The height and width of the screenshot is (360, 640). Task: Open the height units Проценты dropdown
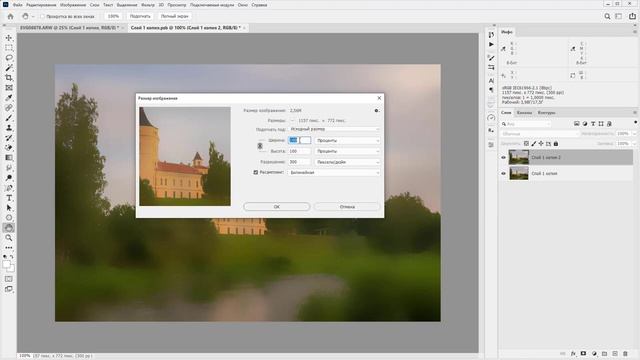pos(347,151)
